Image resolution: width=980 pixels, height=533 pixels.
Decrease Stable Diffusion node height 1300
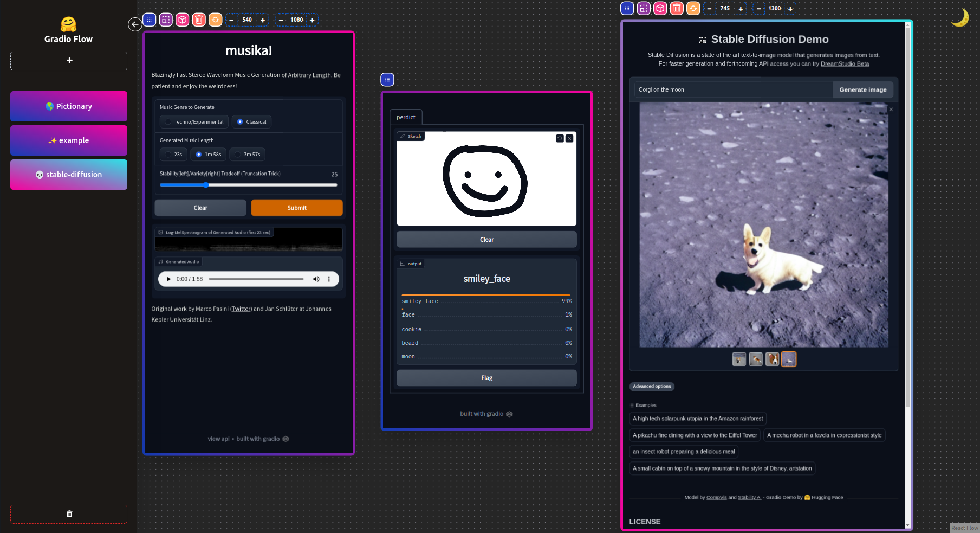(x=759, y=9)
